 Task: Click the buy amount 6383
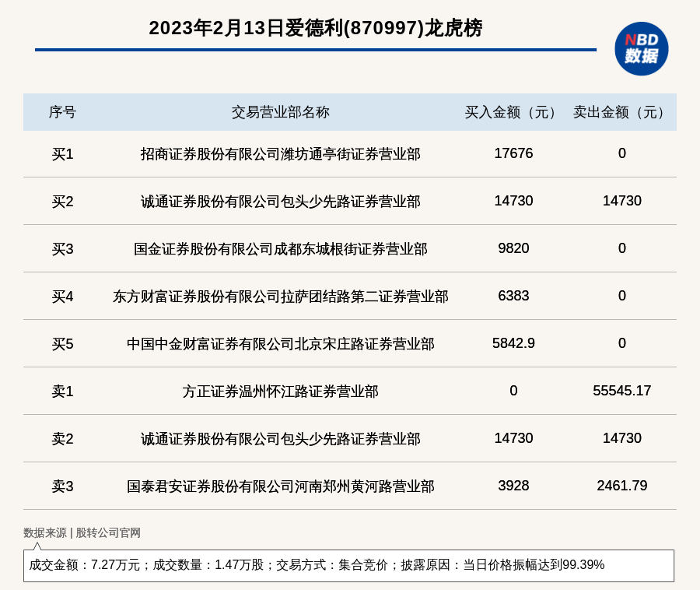pyautogui.click(x=513, y=296)
